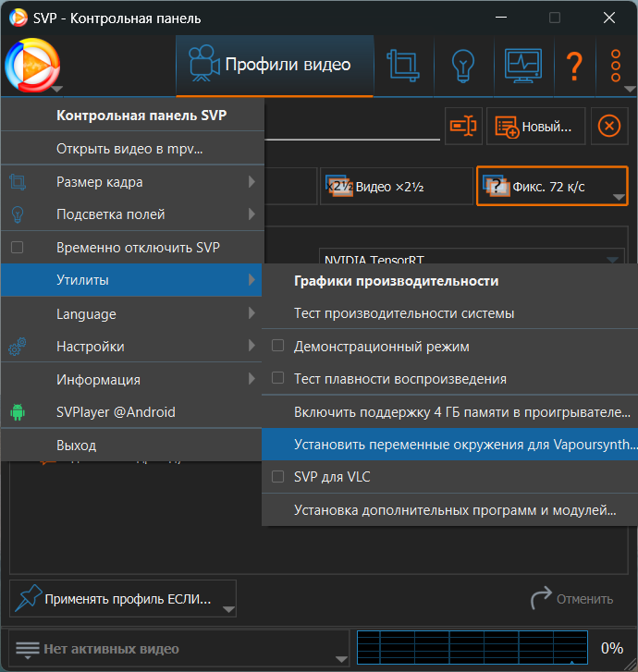638x672 pixels.
Task: Toggle the Временно отключить SVP checkbox
Action: click(x=18, y=248)
